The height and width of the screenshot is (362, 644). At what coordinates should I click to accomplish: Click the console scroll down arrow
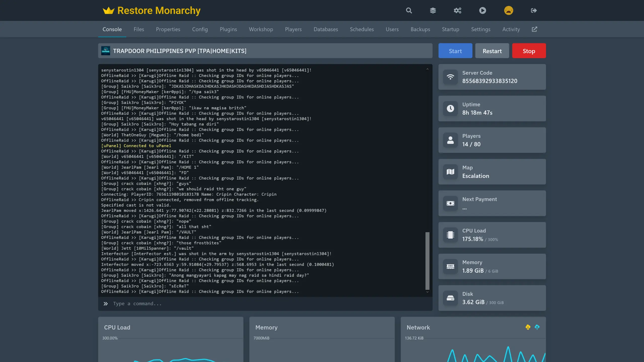coord(427,292)
